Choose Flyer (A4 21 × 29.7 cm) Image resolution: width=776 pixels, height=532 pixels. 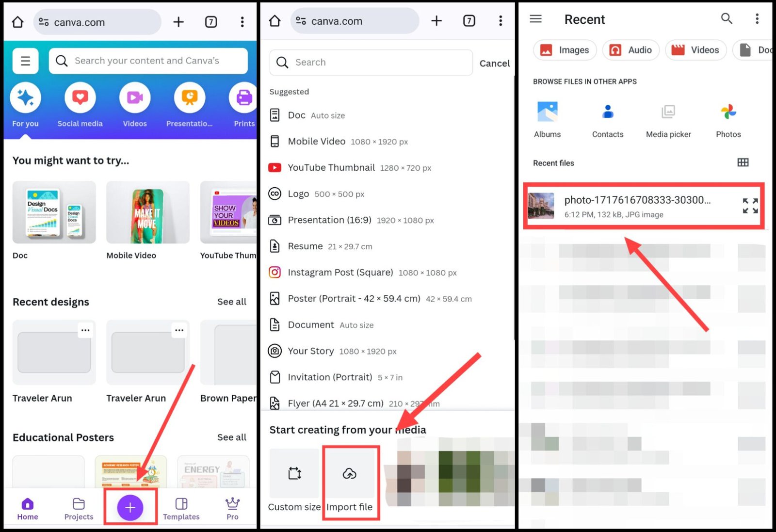coord(354,403)
